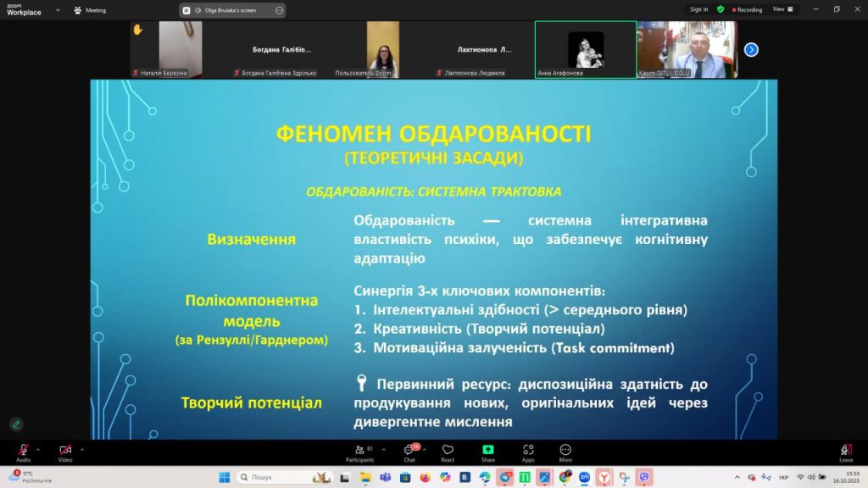Click the Sign in link
Image resolution: width=868 pixels, height=488 pixels.
(x=698, y=9)
